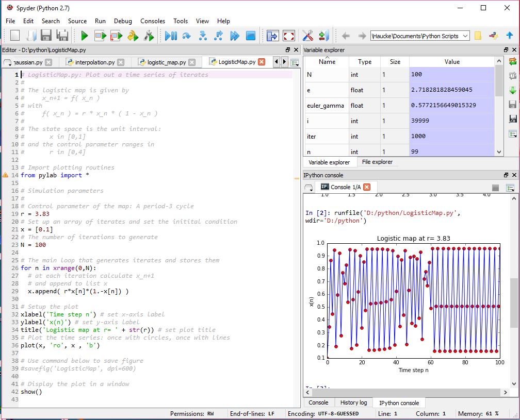Toggle maximize current pane button
The height and width of the screenshot is (420, 520).
272,36
